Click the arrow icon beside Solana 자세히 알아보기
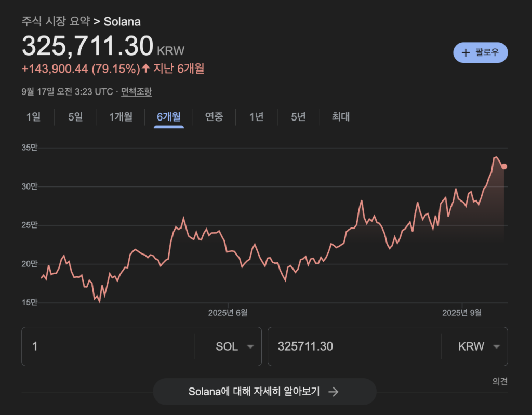The image size is (532, 415). (334, 392)
